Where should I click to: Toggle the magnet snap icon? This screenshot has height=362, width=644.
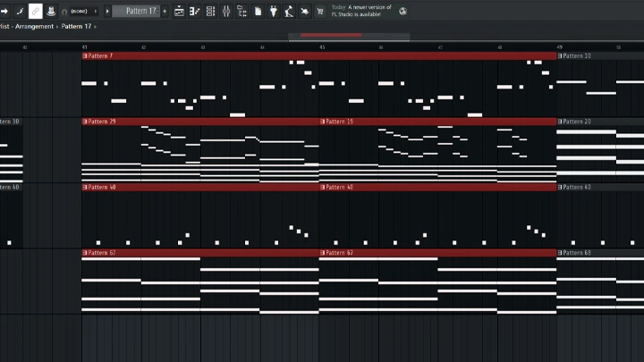point(64,12)
